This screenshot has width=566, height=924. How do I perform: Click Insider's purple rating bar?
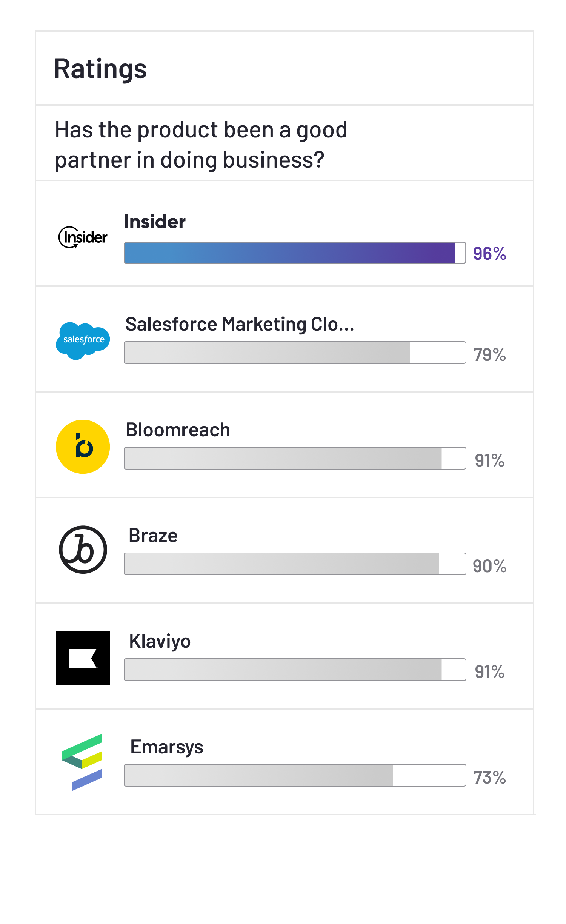295,253
